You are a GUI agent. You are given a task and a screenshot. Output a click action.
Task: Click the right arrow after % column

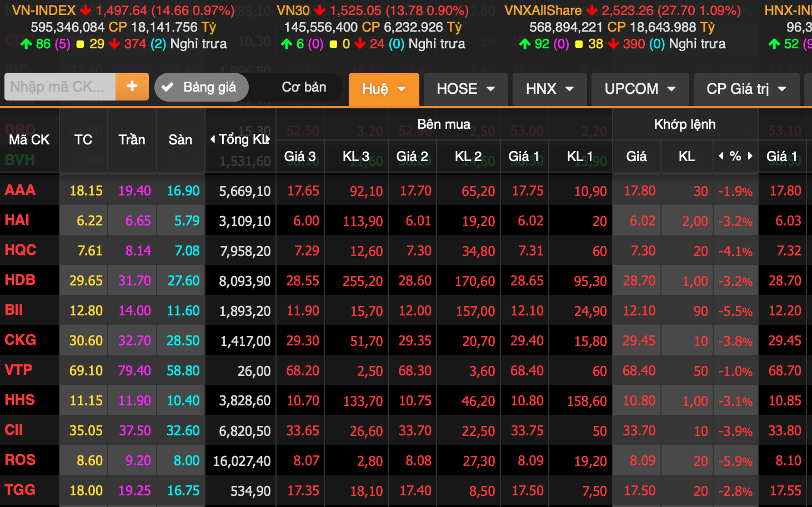[750, 156]
